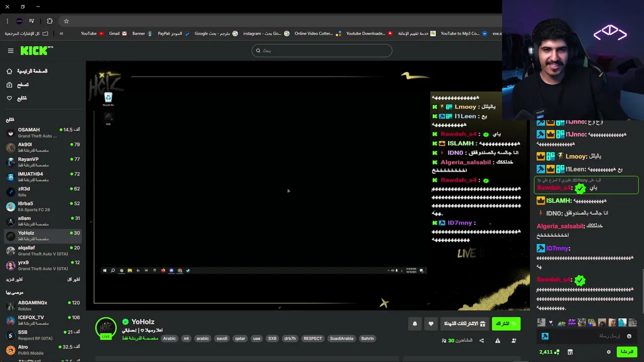Click the Kick search field
The image size is (644, 362).
click(321, 50)
